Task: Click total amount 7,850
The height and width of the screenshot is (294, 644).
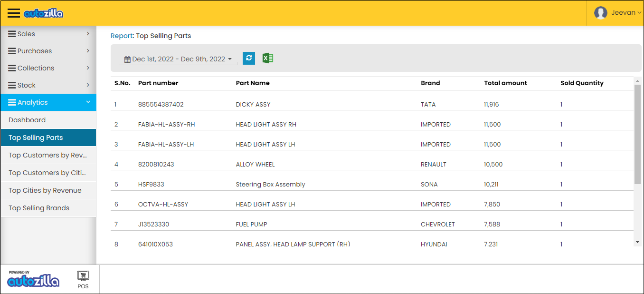Action: (x=492, y=204)
